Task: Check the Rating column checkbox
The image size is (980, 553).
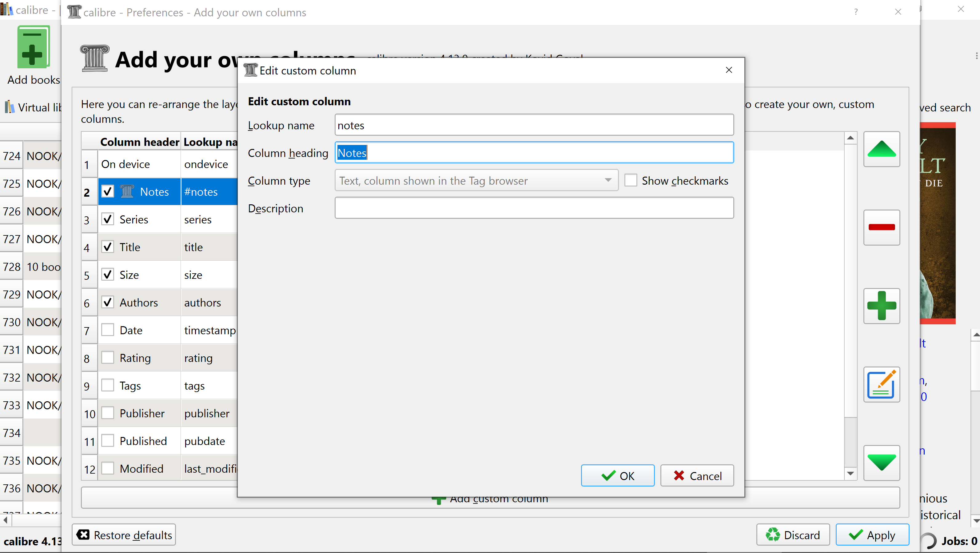Action: (108, 358)
